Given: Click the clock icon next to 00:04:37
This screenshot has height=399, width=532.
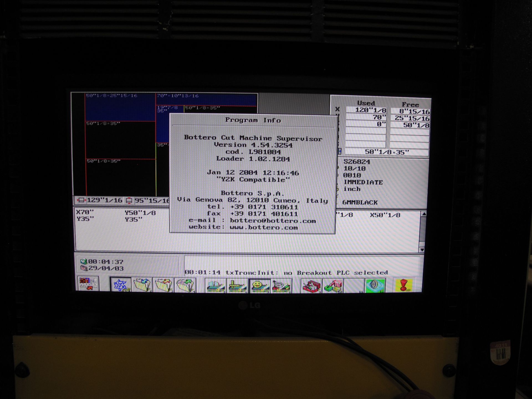Looking at the screenshot, I should pyautogui.click(x=83, y=261).
